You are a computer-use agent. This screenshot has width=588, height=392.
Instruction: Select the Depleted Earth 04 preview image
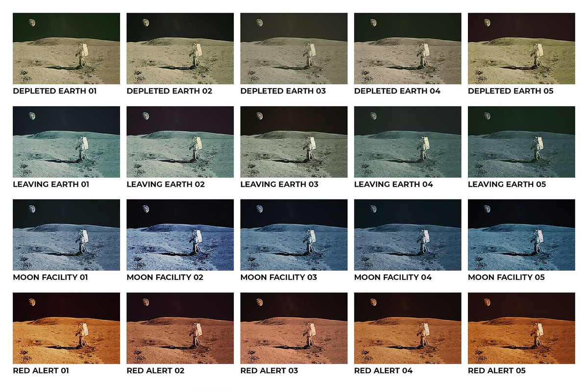tap(408, 49)
